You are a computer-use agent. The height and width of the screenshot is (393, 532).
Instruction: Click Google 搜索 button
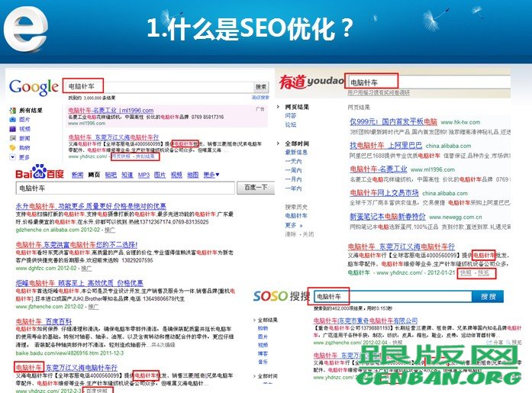pyautogui.click(x=261, y=87)
